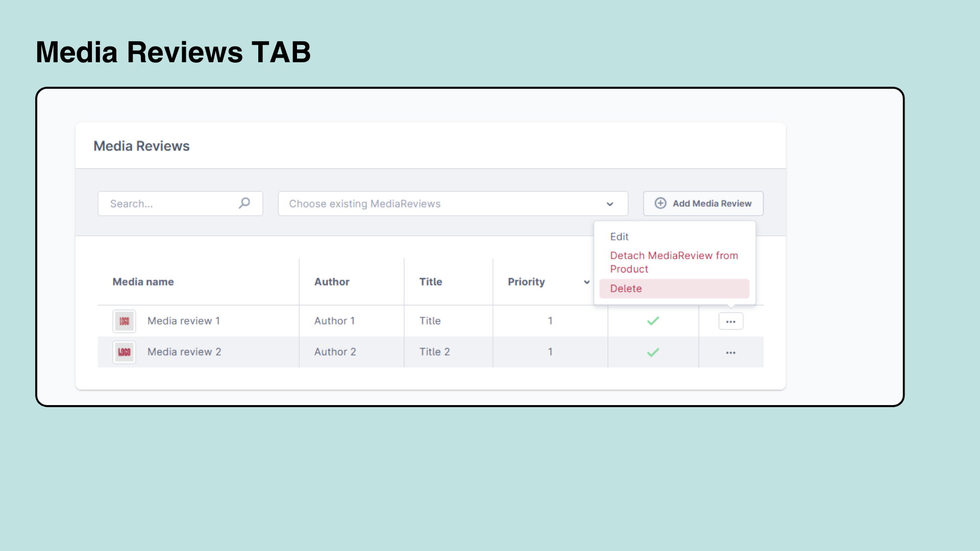Click the plus icon in Add Media Review
The height and width of the screenshot is (551, 980).
pyautogui.click(x=660, y=203)
